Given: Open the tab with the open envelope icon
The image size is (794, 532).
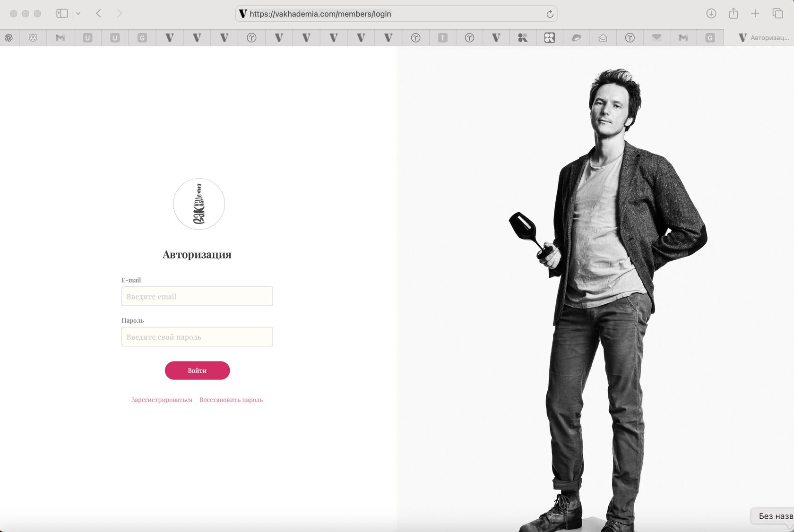Looking at the screenshot, I should [603, 38].
